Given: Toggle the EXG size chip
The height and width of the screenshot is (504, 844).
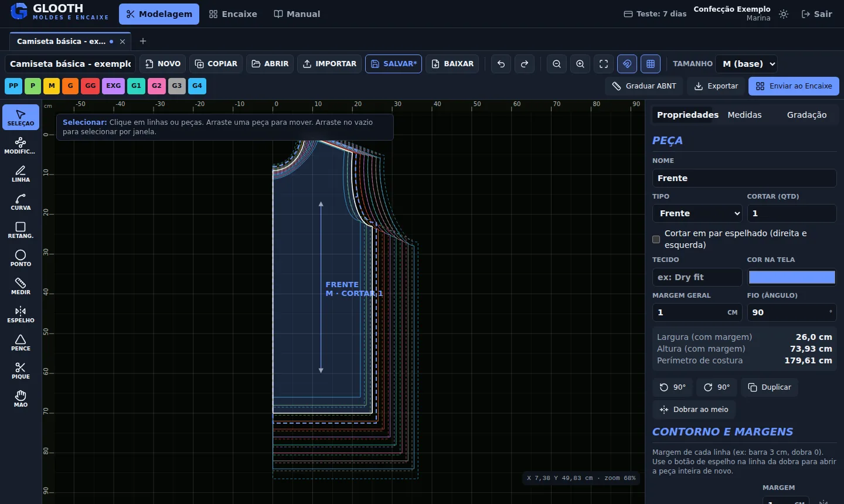Looking at the screenshot, I should pos(113,86).
